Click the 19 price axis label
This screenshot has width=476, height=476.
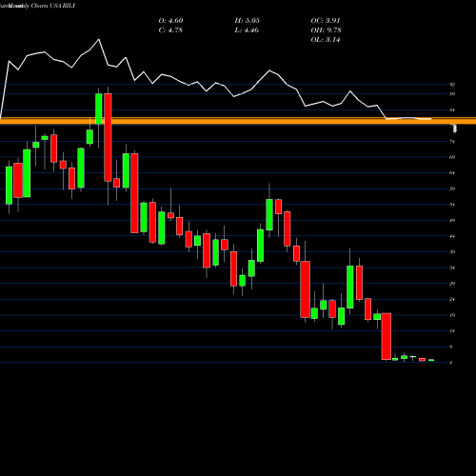452,315
